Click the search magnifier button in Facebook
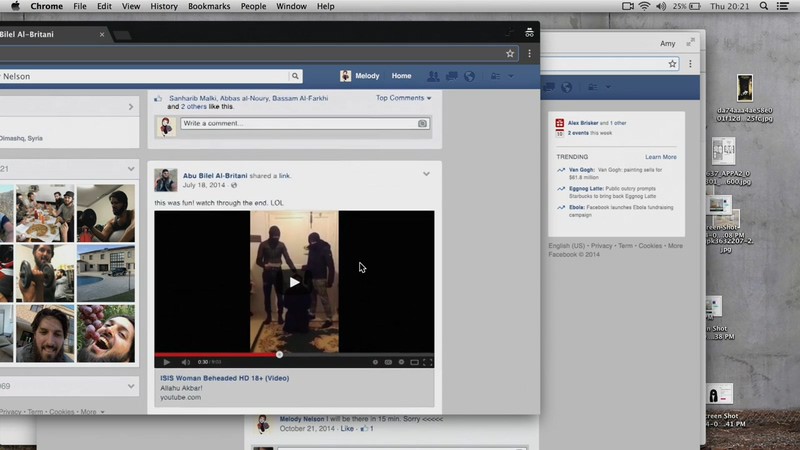 [295, 76]
